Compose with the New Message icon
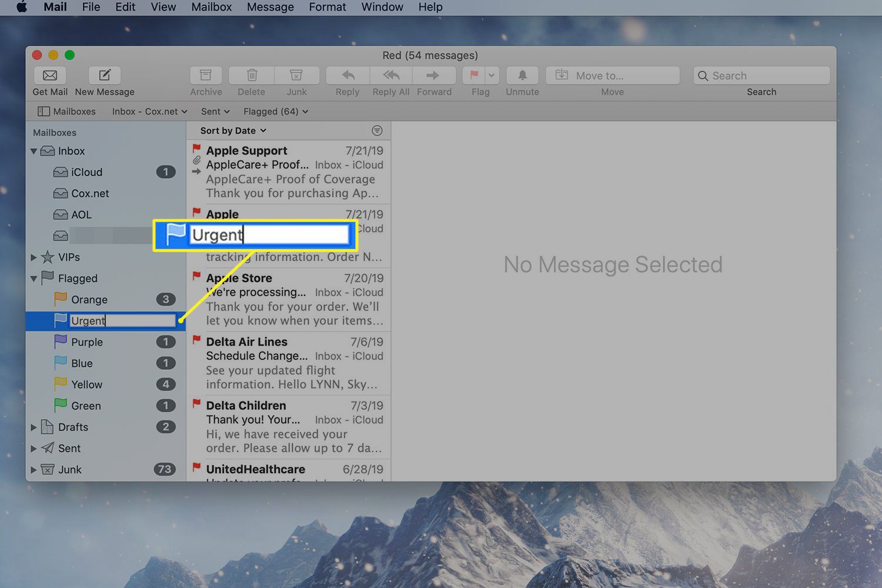The width and height of the screenshot is (882, 588). (x=105, y=75)
